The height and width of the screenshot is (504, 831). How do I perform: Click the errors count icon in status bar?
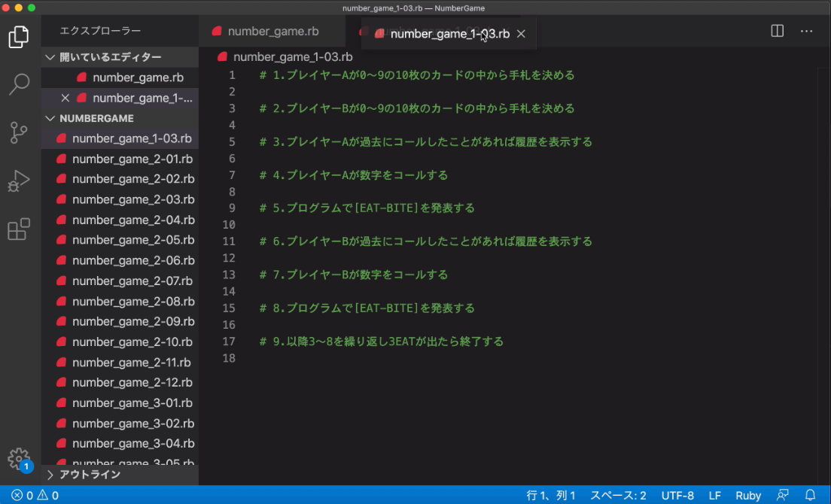pos(17,496)
